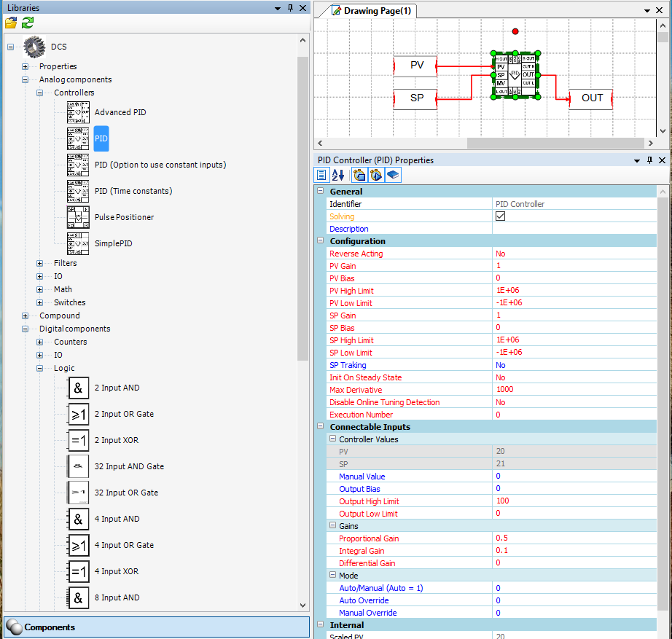Click the open library folder icon

tap(11, 23)
